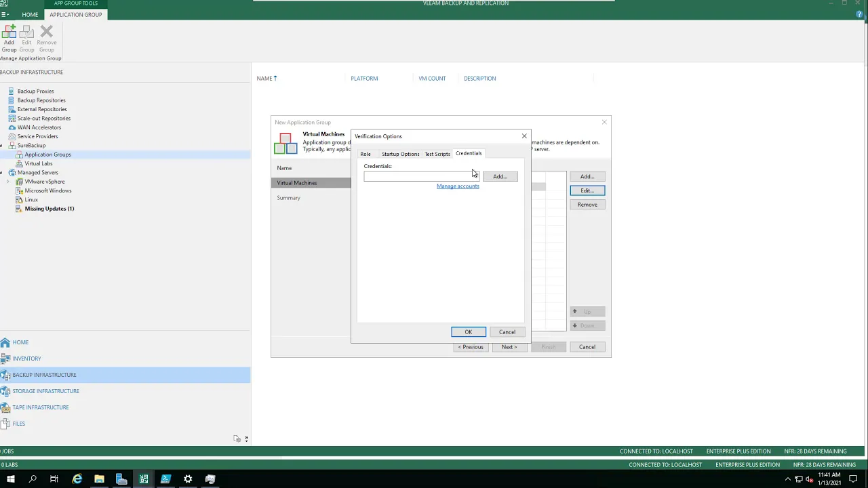Collapse the Managed Servers tree node

pyautogui.click(x=2, y=172)
